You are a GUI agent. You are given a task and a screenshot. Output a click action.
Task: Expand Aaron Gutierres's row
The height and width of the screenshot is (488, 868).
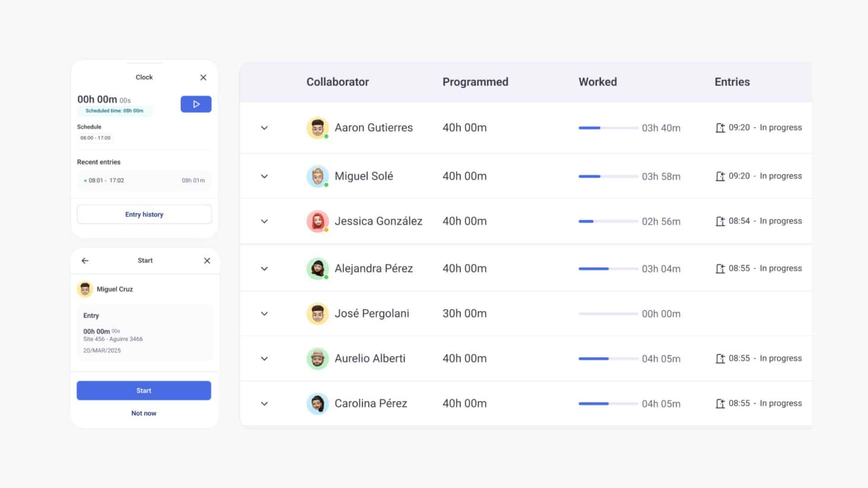264,128
